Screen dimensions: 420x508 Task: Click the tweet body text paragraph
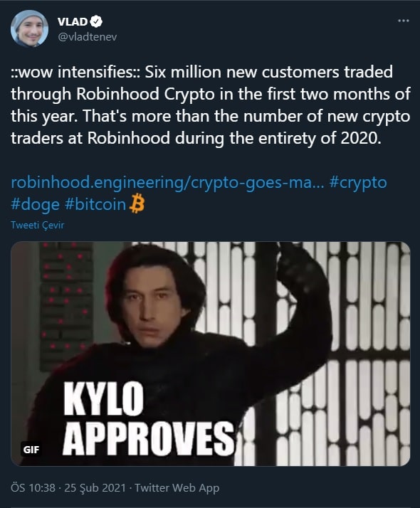point(210,105)
